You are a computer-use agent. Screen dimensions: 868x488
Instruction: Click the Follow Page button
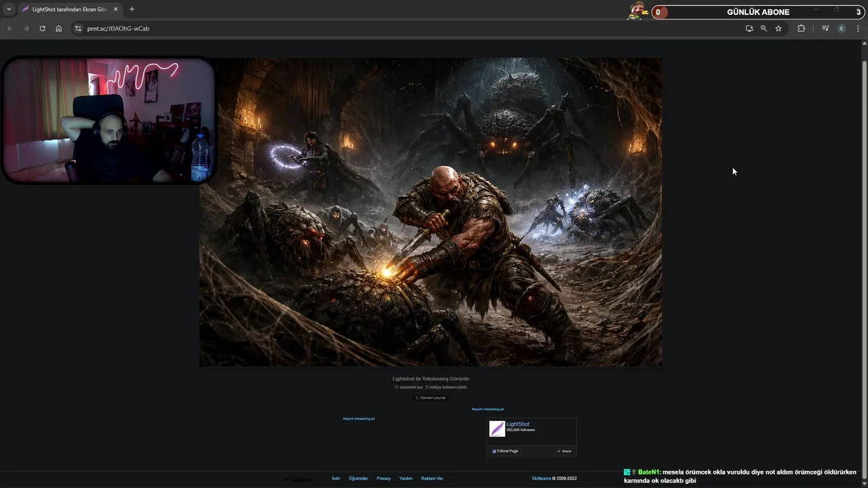pyautogui.click(x=505, y=451)
